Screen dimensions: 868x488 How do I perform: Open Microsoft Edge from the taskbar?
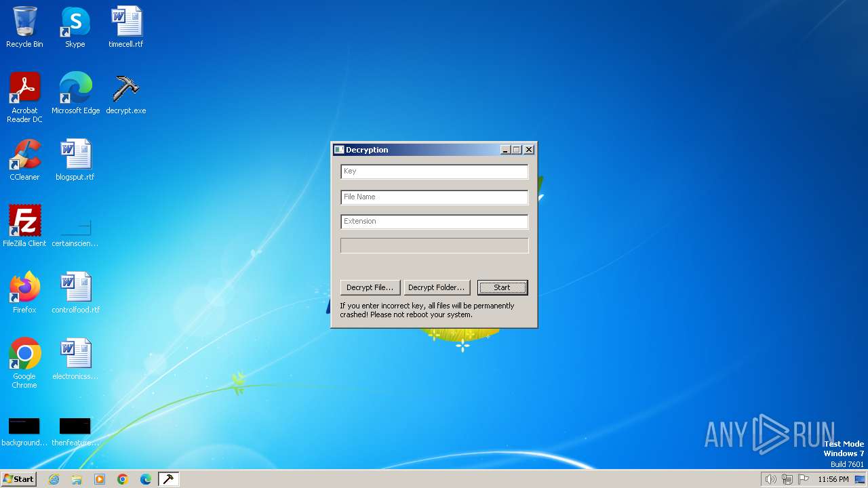(146, 479)
